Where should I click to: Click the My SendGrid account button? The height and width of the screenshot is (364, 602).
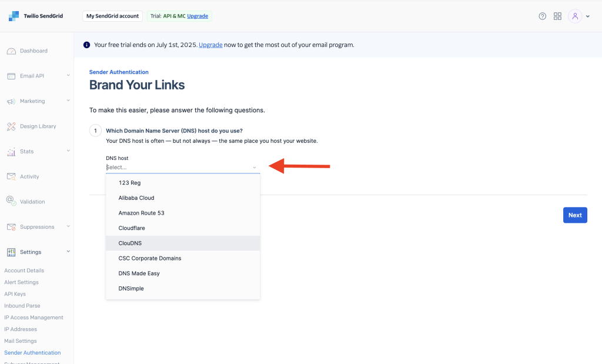[112, 16]
